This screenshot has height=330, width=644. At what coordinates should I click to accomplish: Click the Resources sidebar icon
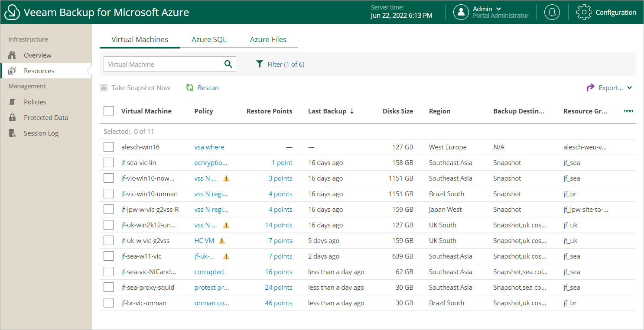12,71
